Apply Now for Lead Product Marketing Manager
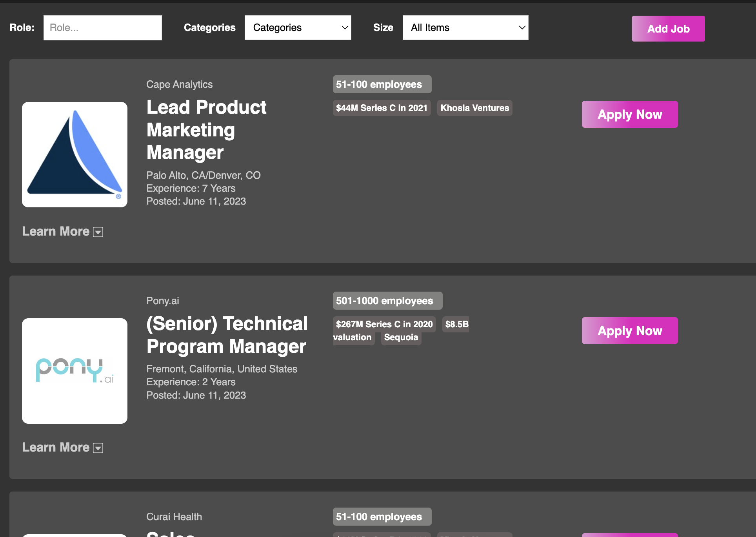Image resolution: width=756 pixels, height=537 pixels. pyautogui.click(x=630, y=114)
